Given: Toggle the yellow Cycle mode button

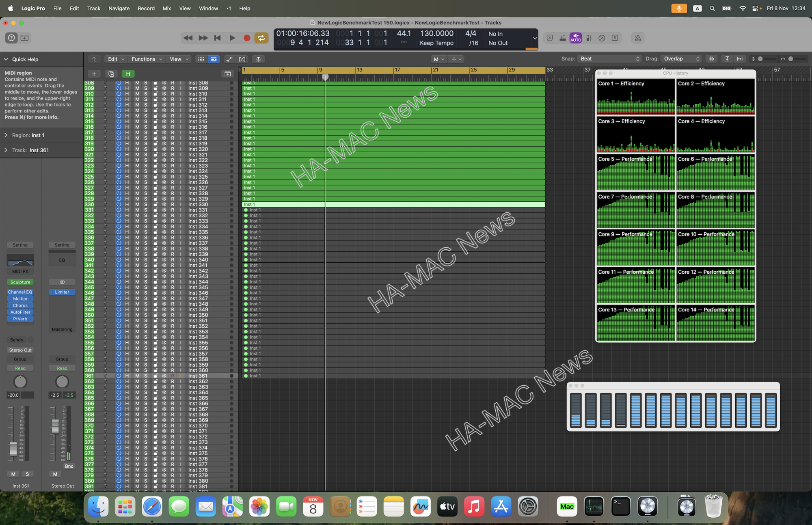Looking at the screenshot, I should [x=261, y=38].
